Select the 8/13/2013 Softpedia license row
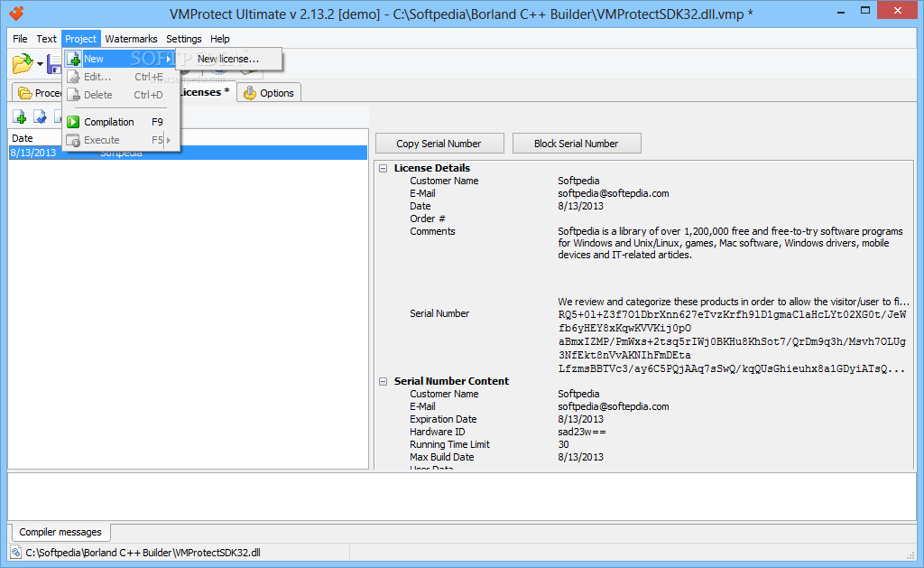 tap(188, 153)
